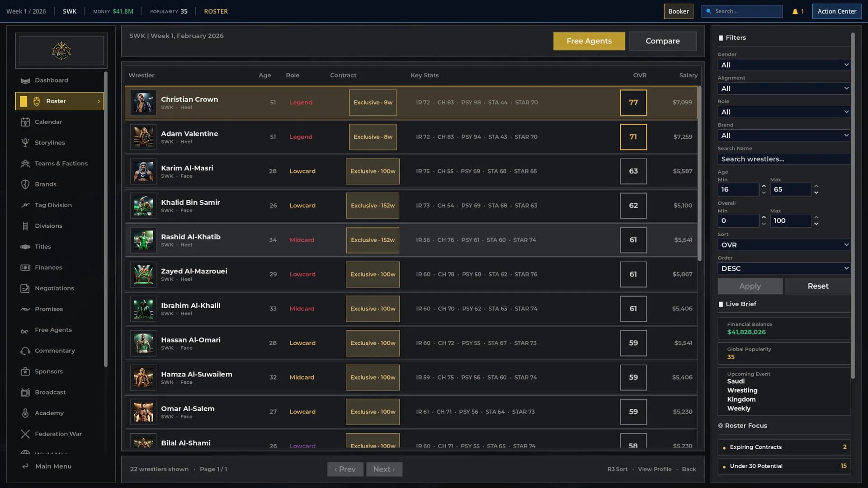This screenshot has height=488, width=868.
Task: Click the SWK federation logo
Action: point(61,51)
